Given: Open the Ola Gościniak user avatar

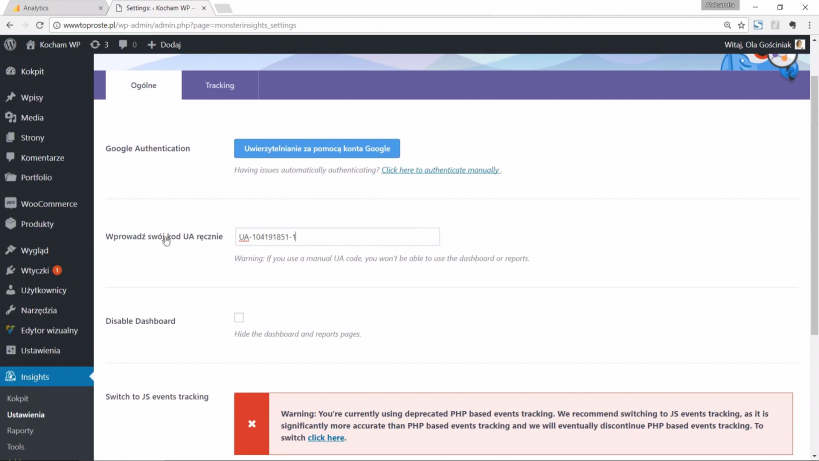Looking at the screenshot, I should pos(800,44).
